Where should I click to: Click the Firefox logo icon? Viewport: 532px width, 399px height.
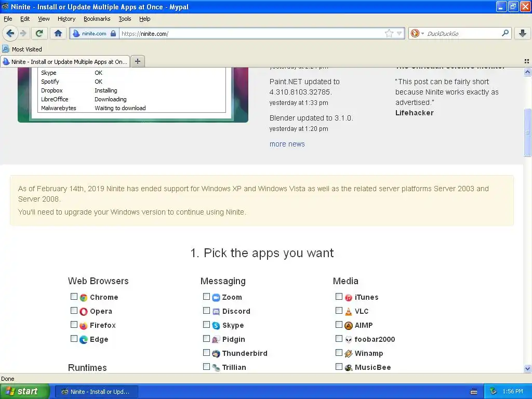point(84,326)
